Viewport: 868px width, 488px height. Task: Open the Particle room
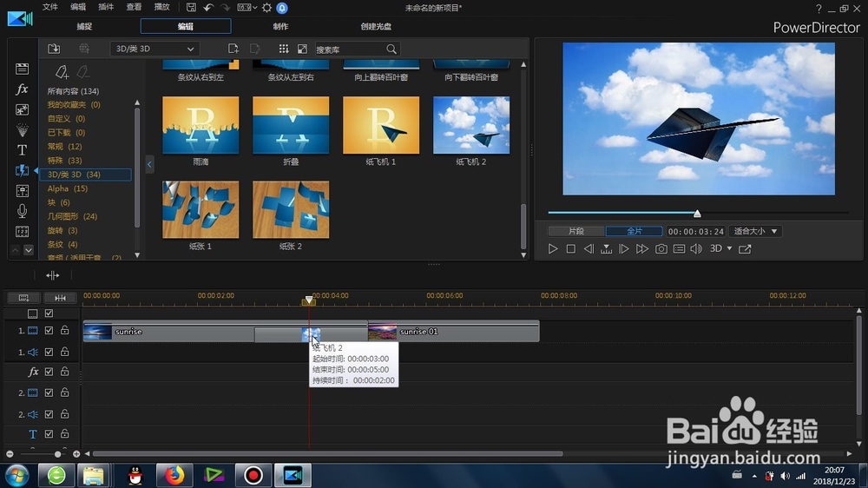pos(23,130)
